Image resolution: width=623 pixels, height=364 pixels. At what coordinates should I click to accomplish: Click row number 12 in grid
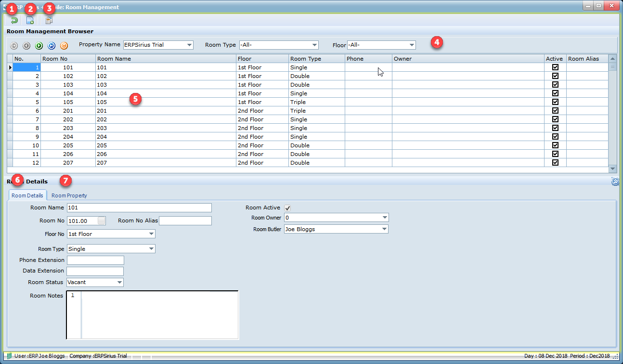[26, 163]
